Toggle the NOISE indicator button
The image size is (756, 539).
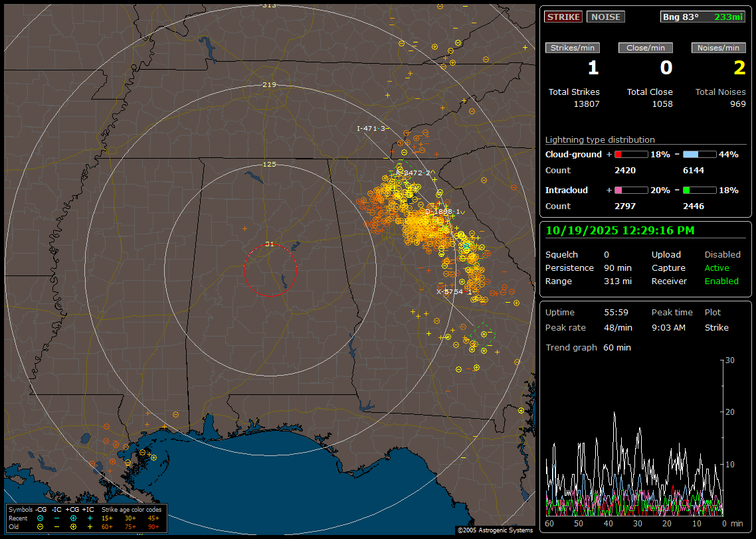[605, 17]
